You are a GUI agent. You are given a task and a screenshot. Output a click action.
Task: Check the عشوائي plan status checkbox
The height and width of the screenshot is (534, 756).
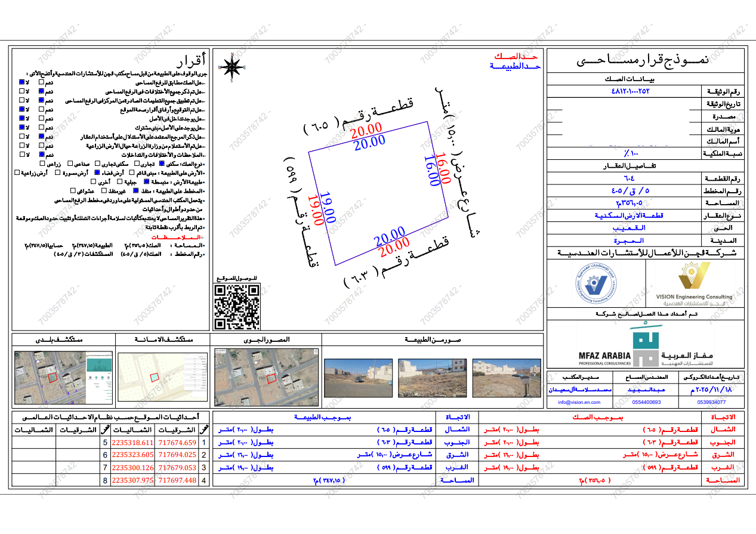73,190
